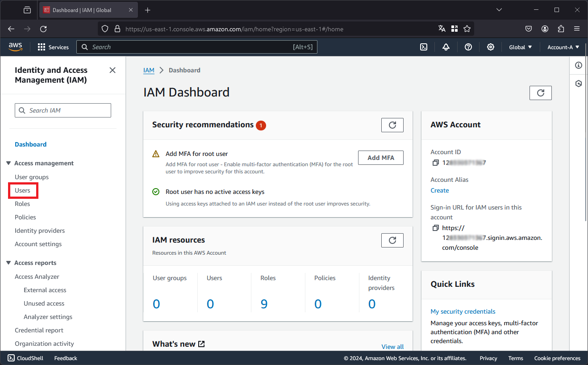The width and height of the screenshot is (588, 365).
Task: Open Credential report in the sidebar
Action: [x=39, y=330]
